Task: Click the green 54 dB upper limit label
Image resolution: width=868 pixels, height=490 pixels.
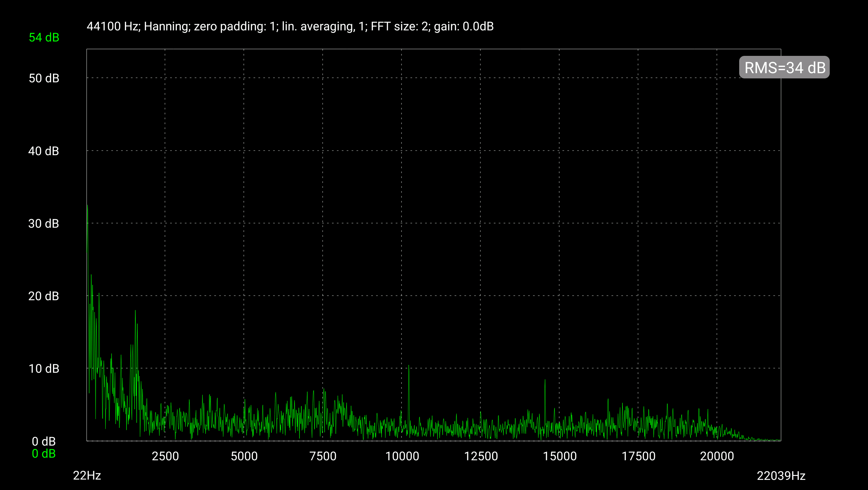Action: click(x=44, y=37)
